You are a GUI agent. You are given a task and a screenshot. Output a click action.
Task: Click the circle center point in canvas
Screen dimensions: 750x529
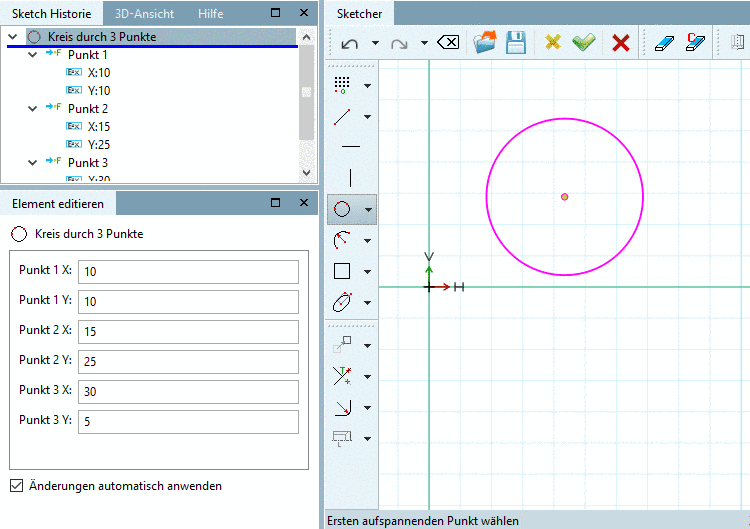click(x=564, y=197)
